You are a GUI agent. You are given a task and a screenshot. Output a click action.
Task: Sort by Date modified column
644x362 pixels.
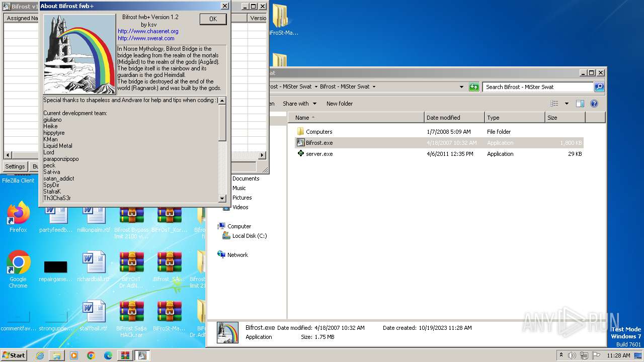point(454,118)
